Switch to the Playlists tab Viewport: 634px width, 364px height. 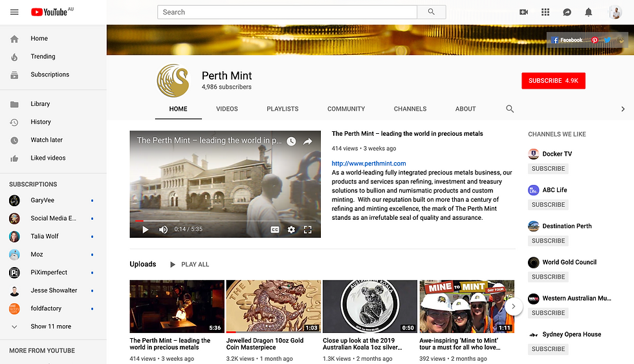click(283, 109)
